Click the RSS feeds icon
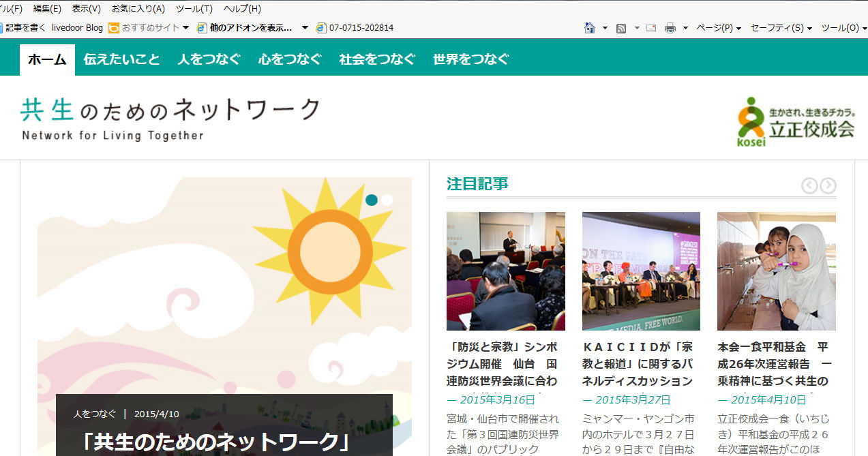 (621, 28)
